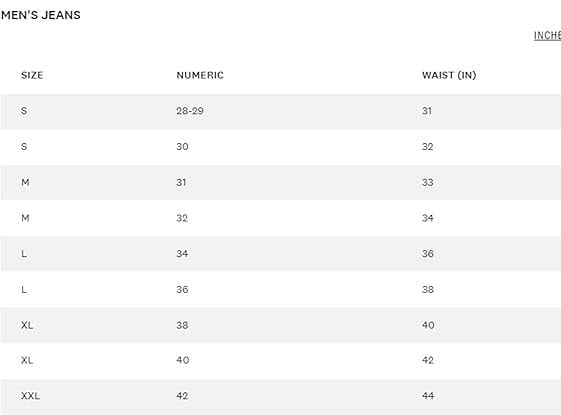Click waist value 31 in first row

coord(426,111)
